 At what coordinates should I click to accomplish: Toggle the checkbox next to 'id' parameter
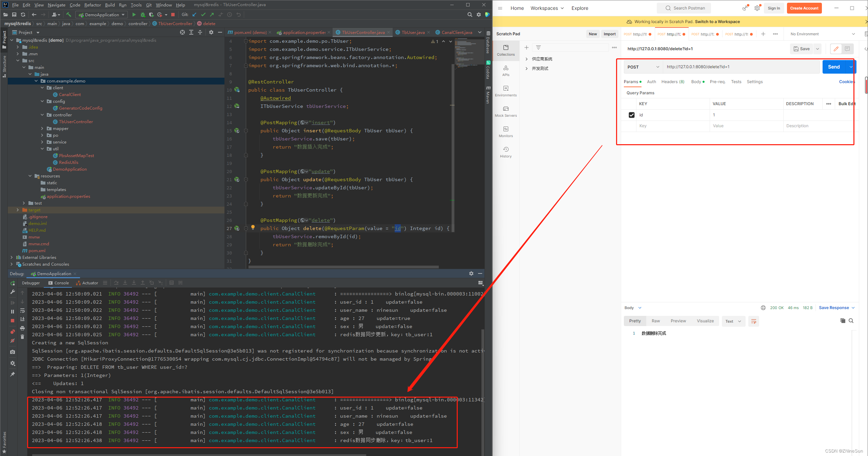(631, 114)
